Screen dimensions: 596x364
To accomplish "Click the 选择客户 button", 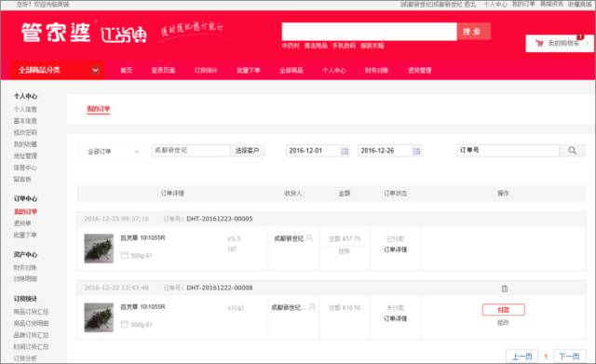I will (248, 151).
